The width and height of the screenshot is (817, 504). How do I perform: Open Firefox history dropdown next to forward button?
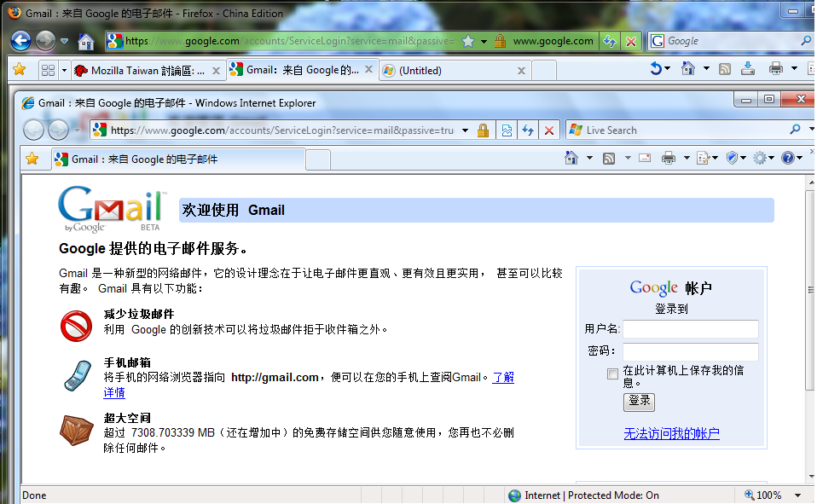click(65, 41)
